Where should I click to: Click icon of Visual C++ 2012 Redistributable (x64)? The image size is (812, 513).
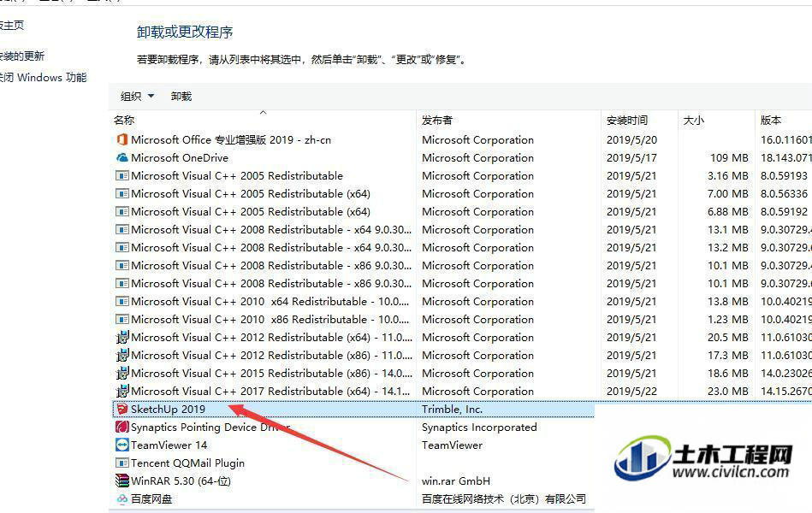(122, 338)
